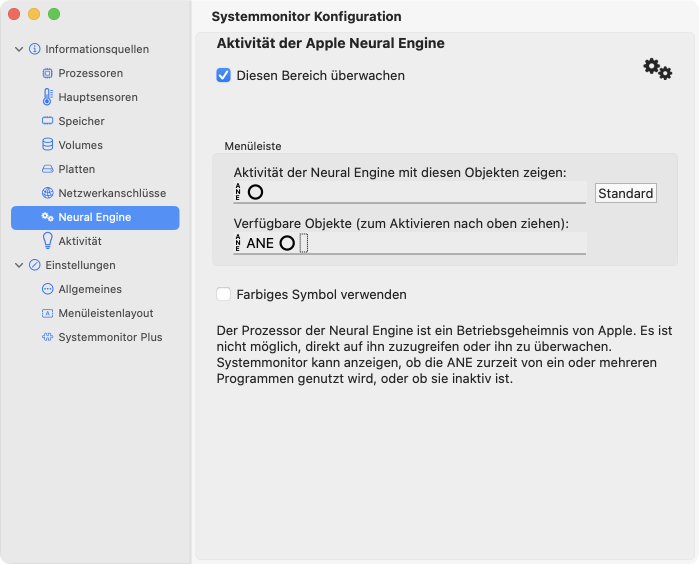The image size is (699, 564).
Task: Select the Neural Engine sidebar entry
Action: click(x=95, y=218)
